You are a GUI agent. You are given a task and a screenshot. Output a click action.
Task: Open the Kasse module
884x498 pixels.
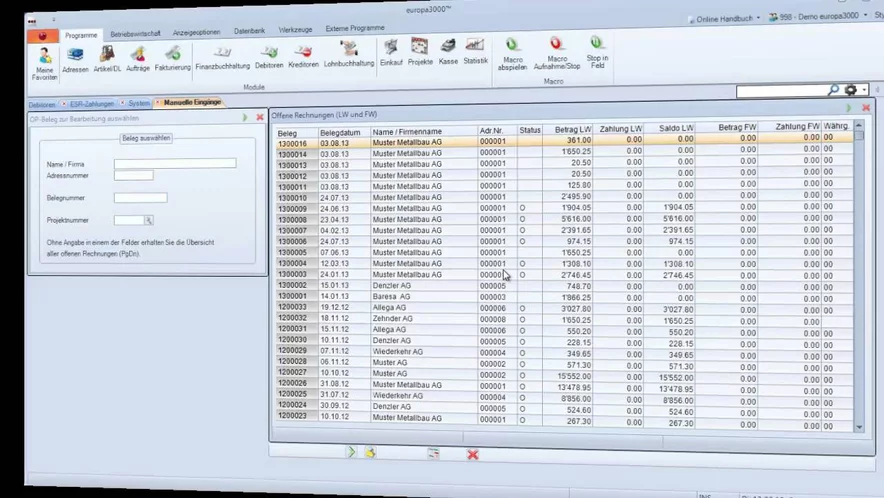[448, 52]
